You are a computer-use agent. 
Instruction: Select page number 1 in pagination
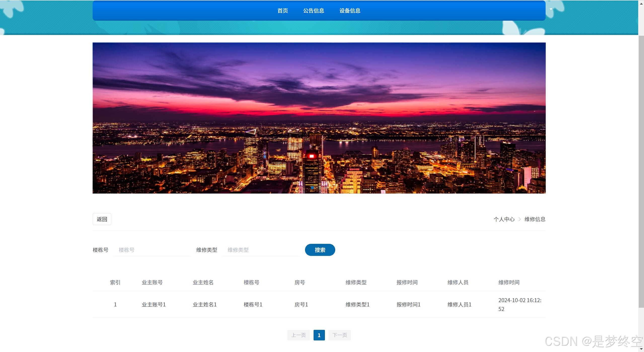pos(319,335)
